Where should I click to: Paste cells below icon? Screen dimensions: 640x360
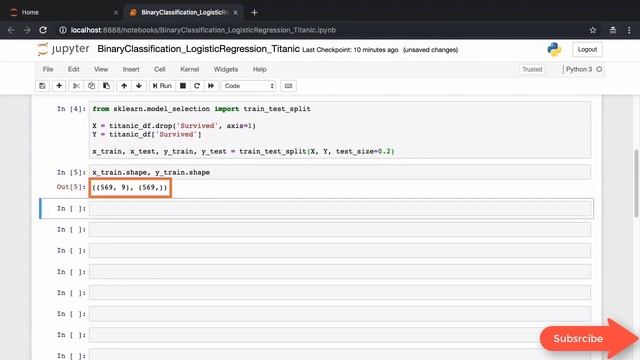click(x=107, y=86)
